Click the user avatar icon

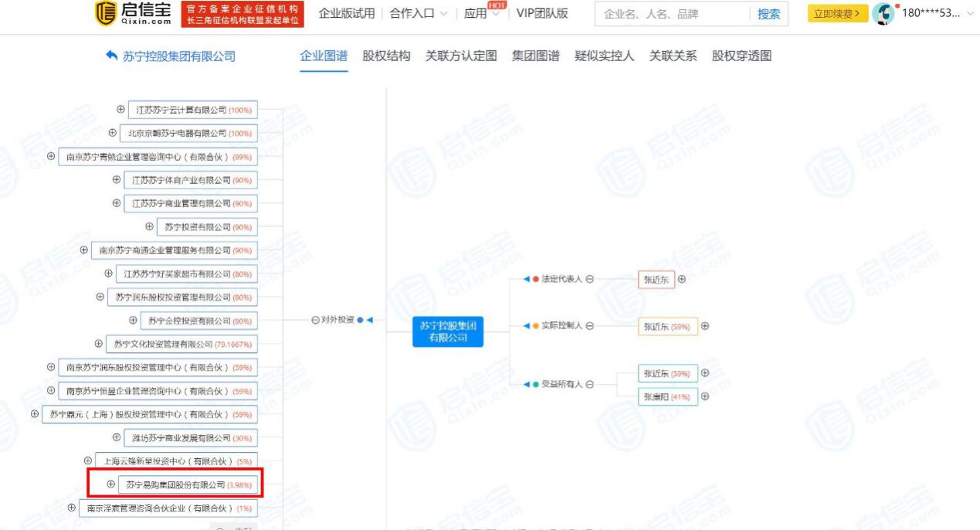tap(884, 14)
